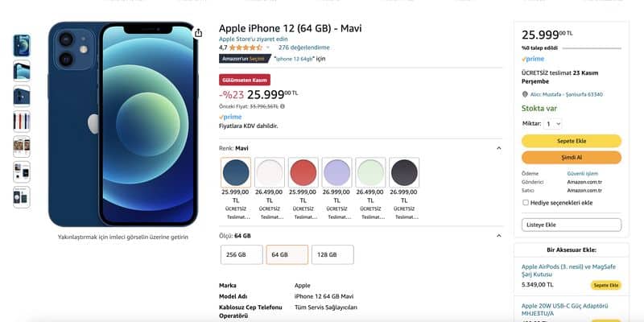Open the Listeye Ekle dropdown
The width and height of the screenshot is (644, 322).
coord(572,225)
